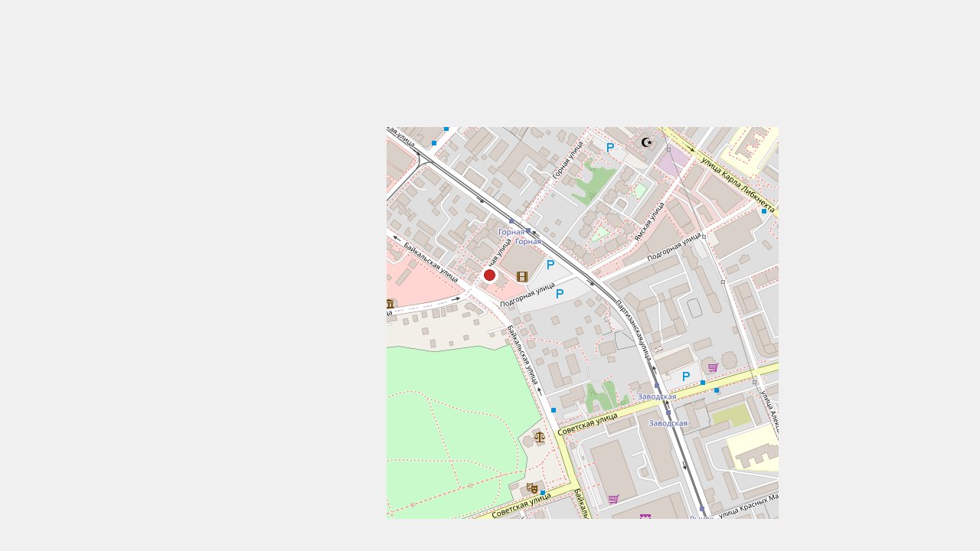Click the parking icon beside the cinema
This screenshot has height=551, width=980.
550,266
